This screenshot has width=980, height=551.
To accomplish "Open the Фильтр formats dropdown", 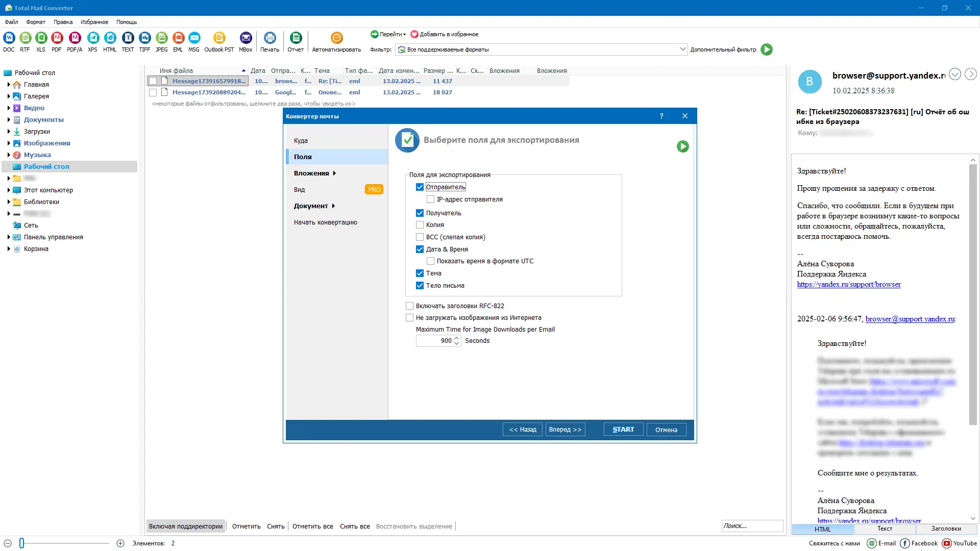I will coord(682,49).
